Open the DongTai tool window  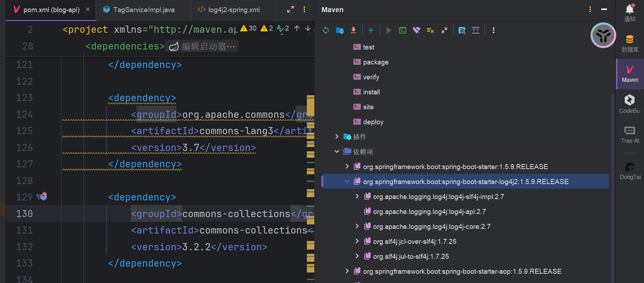630,171
